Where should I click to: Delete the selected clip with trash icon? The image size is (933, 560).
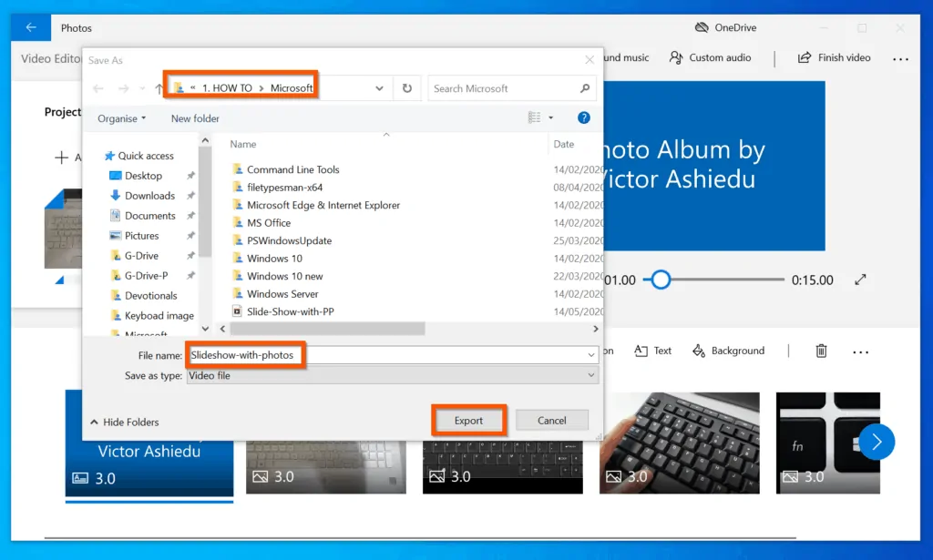click(x=820, y=351)
